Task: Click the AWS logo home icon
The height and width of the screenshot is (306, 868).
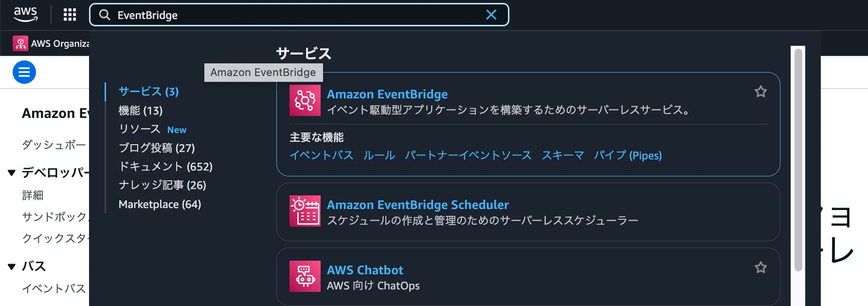Action: (25, 14)
